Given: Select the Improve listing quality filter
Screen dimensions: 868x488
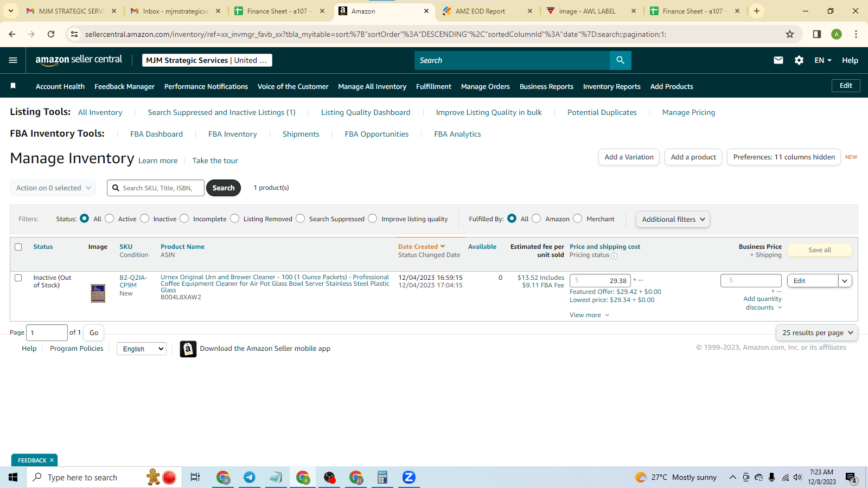Looking at the screenshot, I should [373, 219].
